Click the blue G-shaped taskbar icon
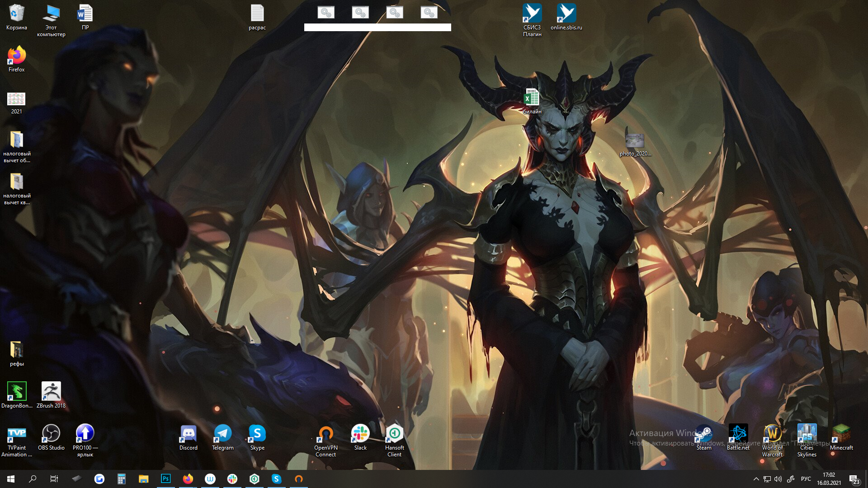The image size is (868, 488). click(x=99, y=479)
